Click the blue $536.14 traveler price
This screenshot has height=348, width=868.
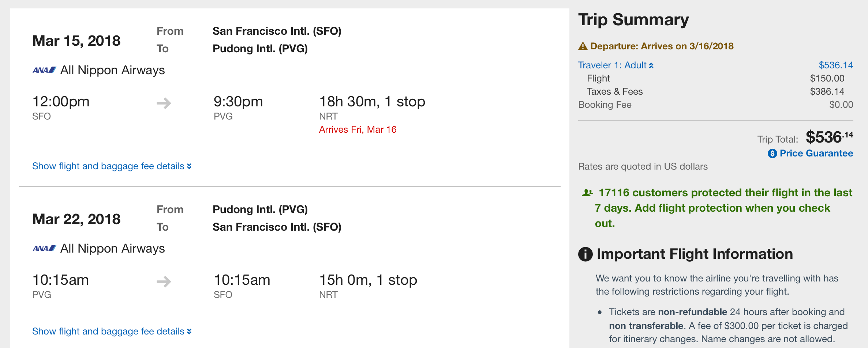coord(835,65)
